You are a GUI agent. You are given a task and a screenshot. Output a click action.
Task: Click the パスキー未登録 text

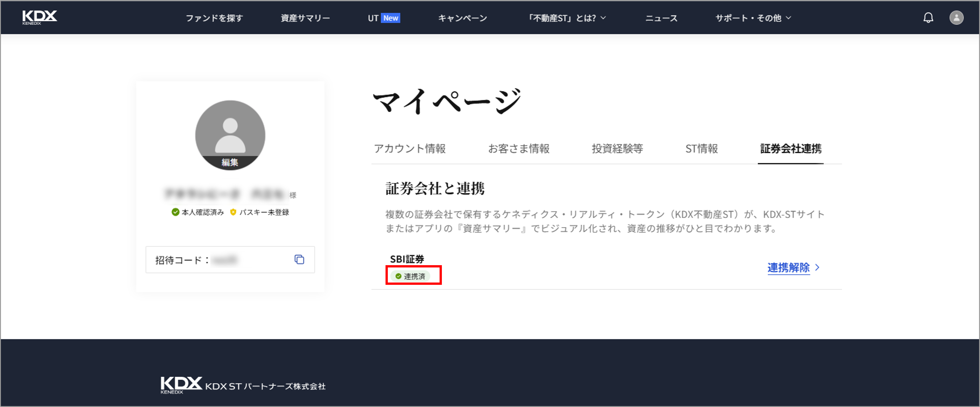[264, 212]
